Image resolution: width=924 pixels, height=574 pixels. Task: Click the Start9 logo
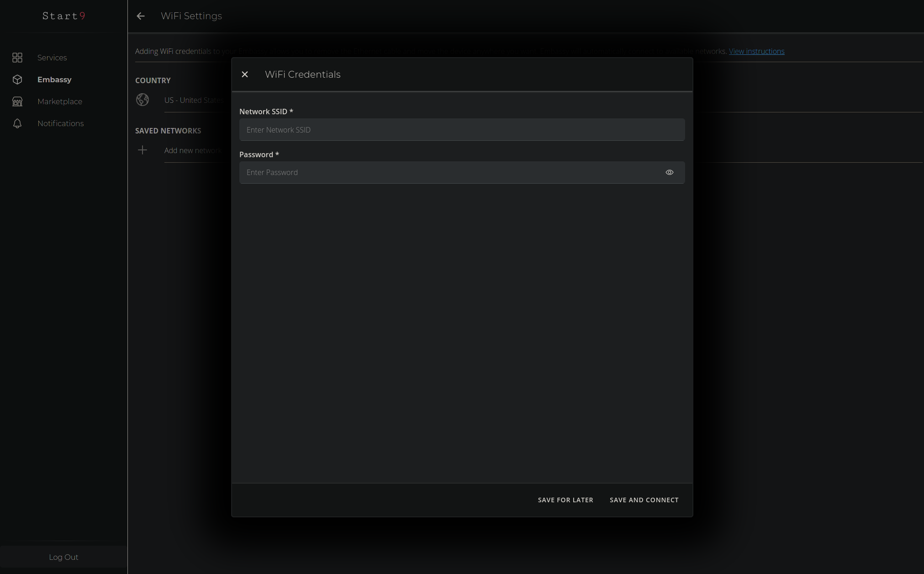point(63,16)
